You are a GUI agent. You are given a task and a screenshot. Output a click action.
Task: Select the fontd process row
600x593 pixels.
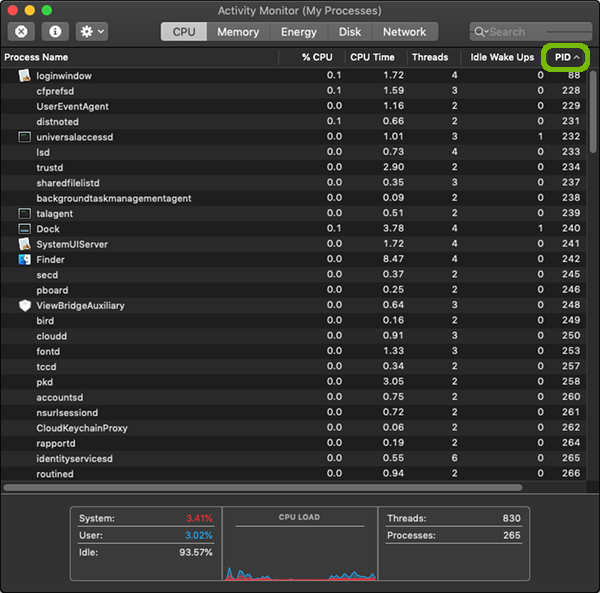pyautogui.click(x=293, y=351)
